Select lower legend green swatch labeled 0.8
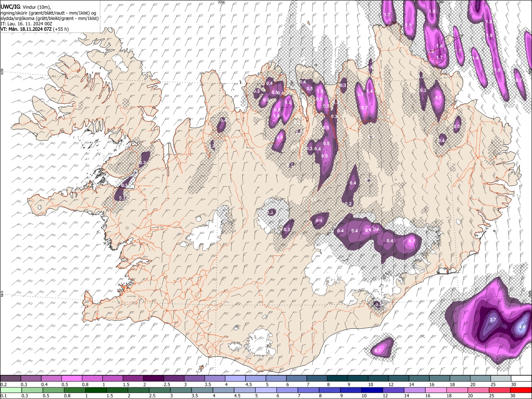The width and height of the screenshot is (532, 399). point(74,390)
